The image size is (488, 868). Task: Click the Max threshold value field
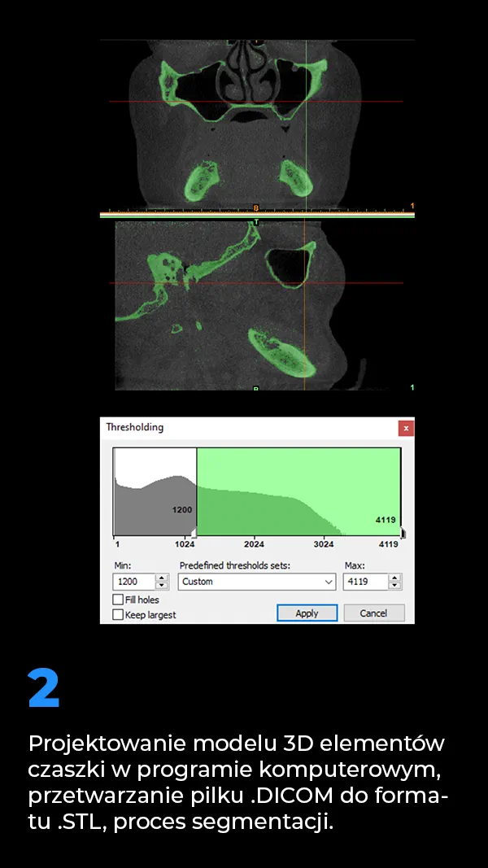click(364, 582)
